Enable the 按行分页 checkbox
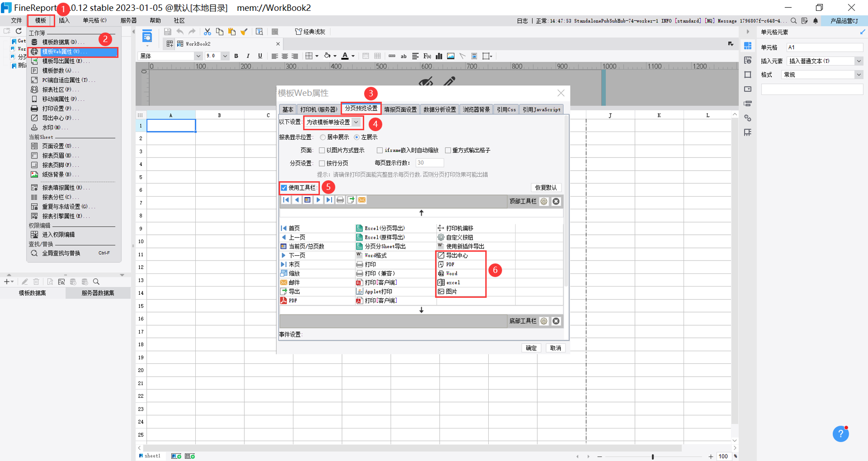The width and height of the screenshot is (868, 461). click(322, 163)
